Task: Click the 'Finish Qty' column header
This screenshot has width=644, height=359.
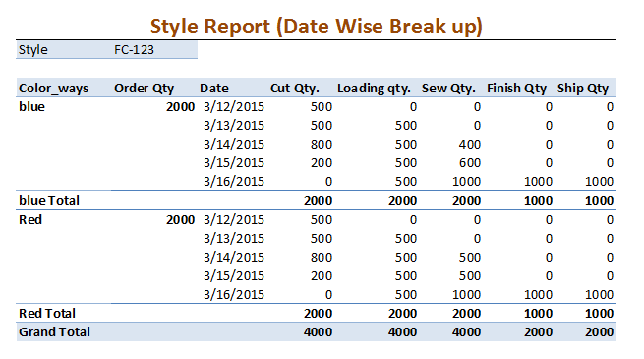Action: pos(517,89)
